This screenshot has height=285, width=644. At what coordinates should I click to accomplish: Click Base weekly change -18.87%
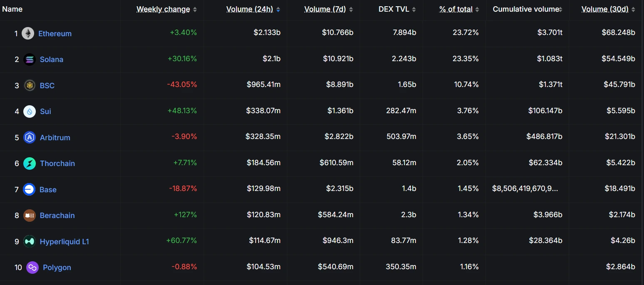[183, 188]
